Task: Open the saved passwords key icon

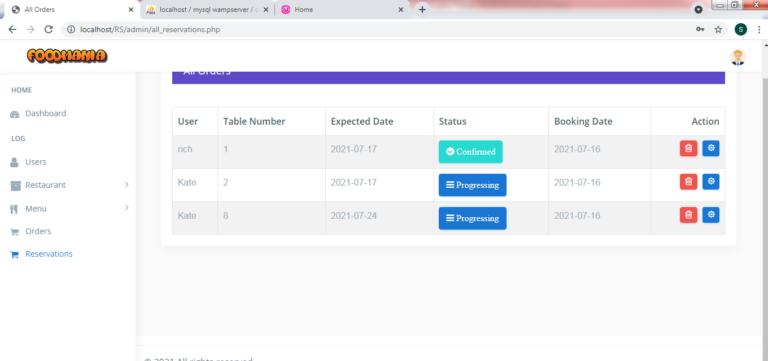Action: [700, 29]
